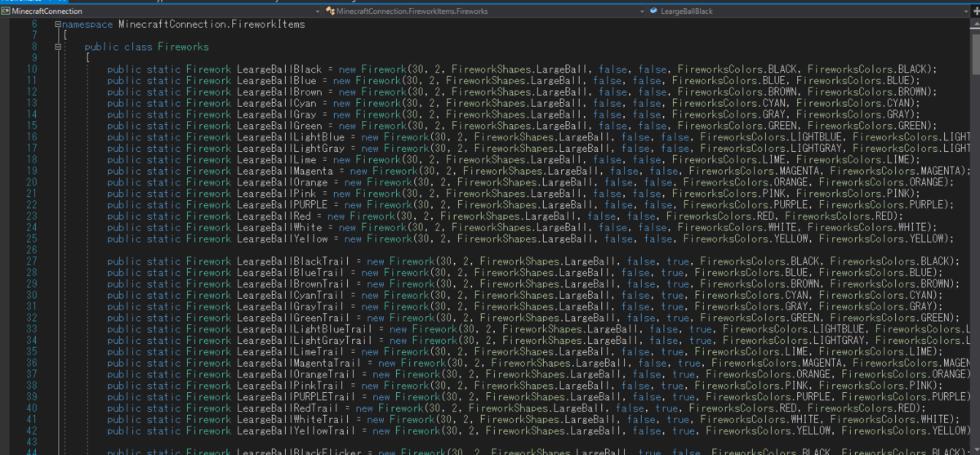The width and height of the screenshot is (980, 455).
Task: Click the identifier LeargeBallLimeTrail on line 35
Action: tap(291, 352)
